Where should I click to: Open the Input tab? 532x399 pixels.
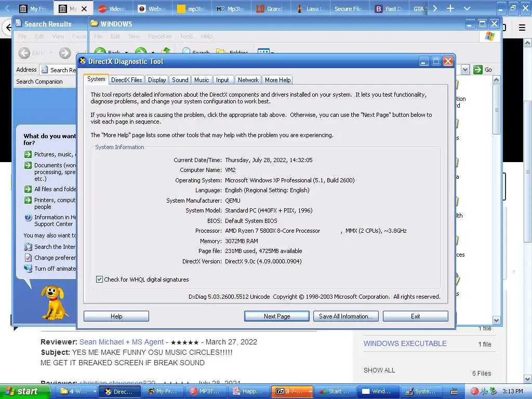(x=222, y=79)
